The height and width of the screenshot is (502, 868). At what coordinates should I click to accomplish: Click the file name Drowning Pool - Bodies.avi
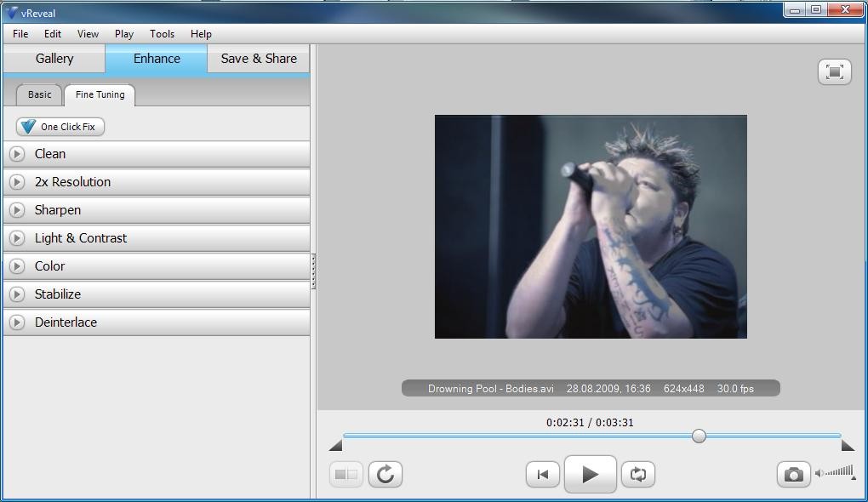point(490,389)
